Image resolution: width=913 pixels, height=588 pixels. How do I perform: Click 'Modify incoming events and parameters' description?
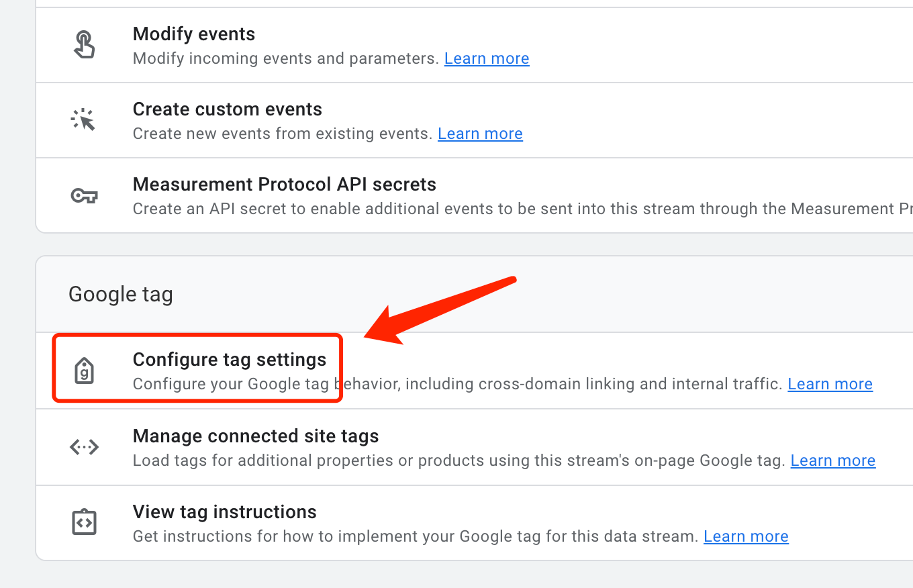[286, 58]
